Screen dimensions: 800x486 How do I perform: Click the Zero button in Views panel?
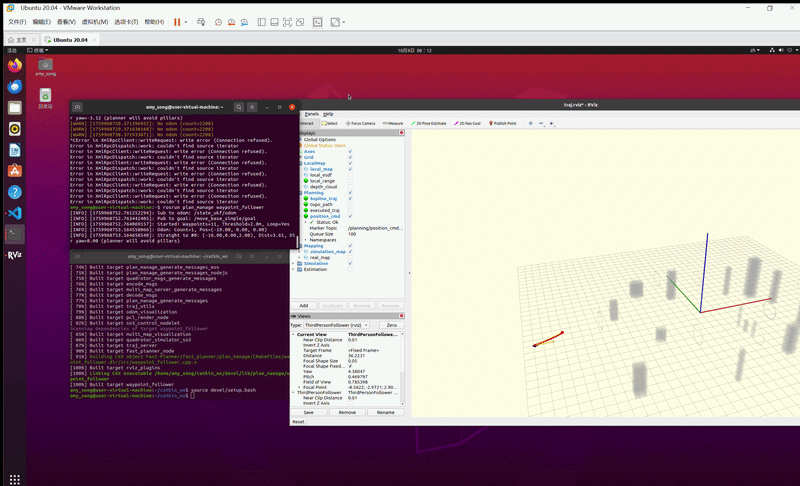pyautogui.click(x=391, y=325)
